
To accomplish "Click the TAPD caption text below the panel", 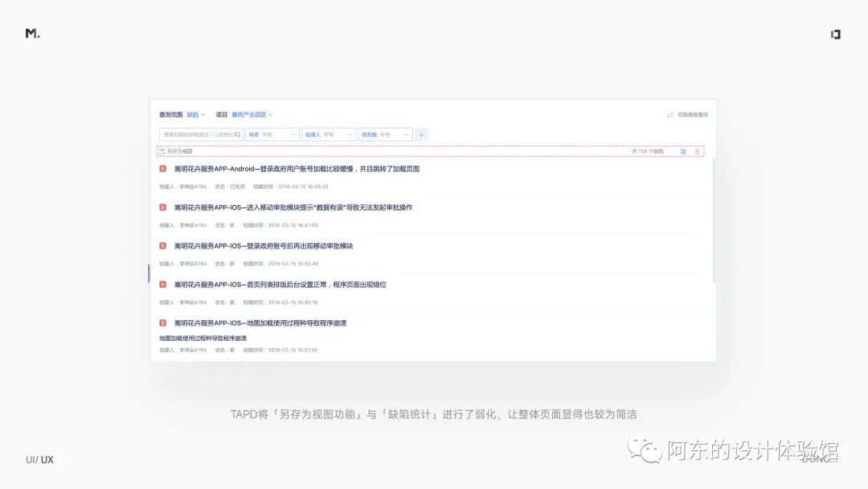I will click(x=433, y=414).
